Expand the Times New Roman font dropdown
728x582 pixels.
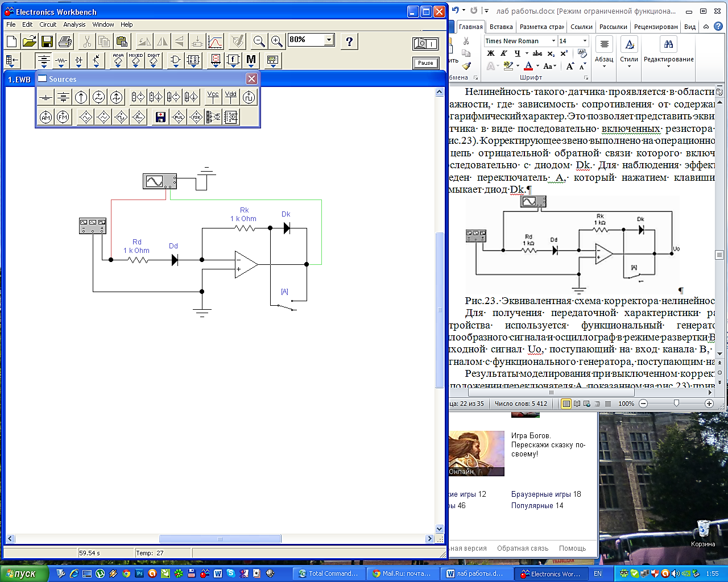click(553, 41)
